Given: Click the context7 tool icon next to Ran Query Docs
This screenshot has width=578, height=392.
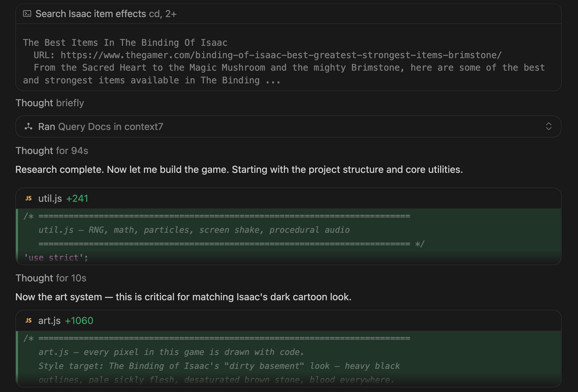Looking at the screenshot, I should pos(28,127).
